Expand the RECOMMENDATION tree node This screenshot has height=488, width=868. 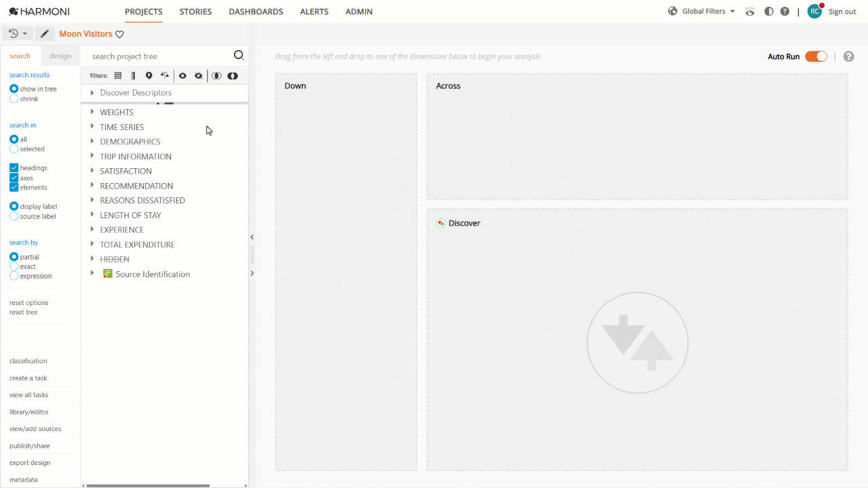click(92, 186)
